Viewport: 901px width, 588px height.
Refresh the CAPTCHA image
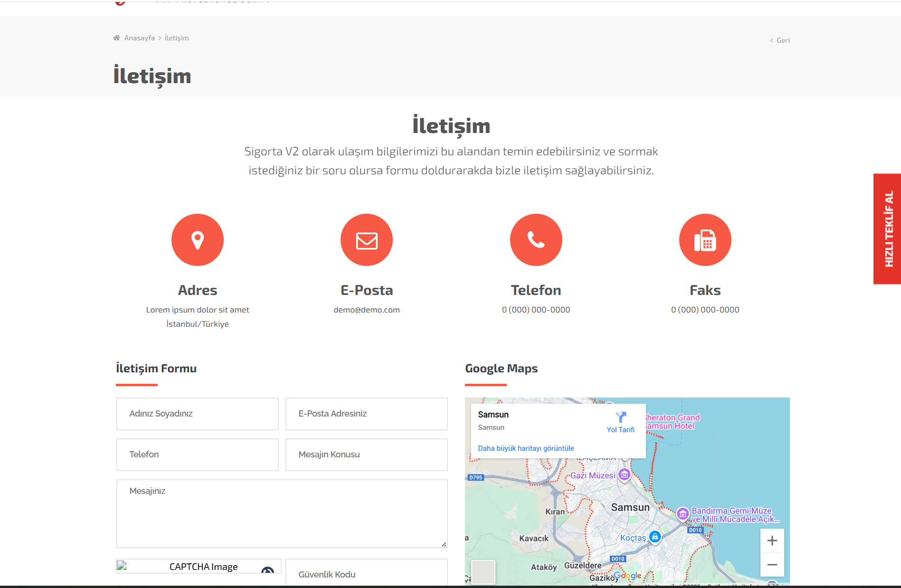point(267,570)
